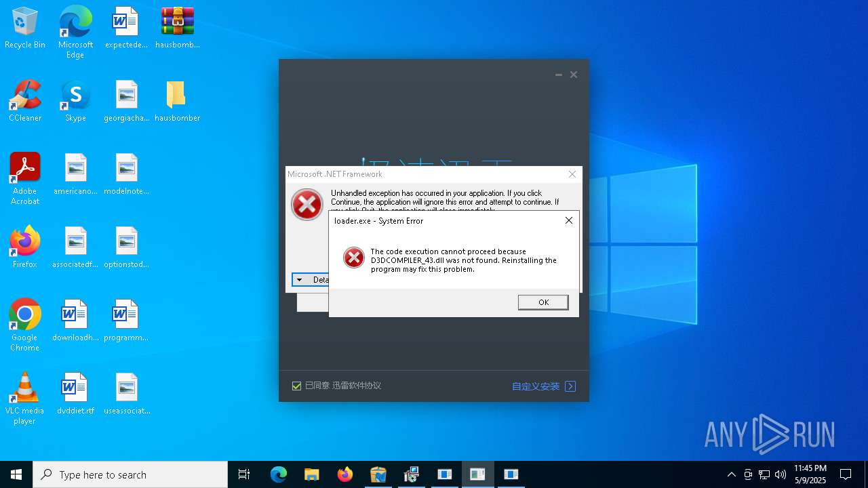Select optionstod... image file icon
Screen dimensions: 868x488
tap(126, 248)
